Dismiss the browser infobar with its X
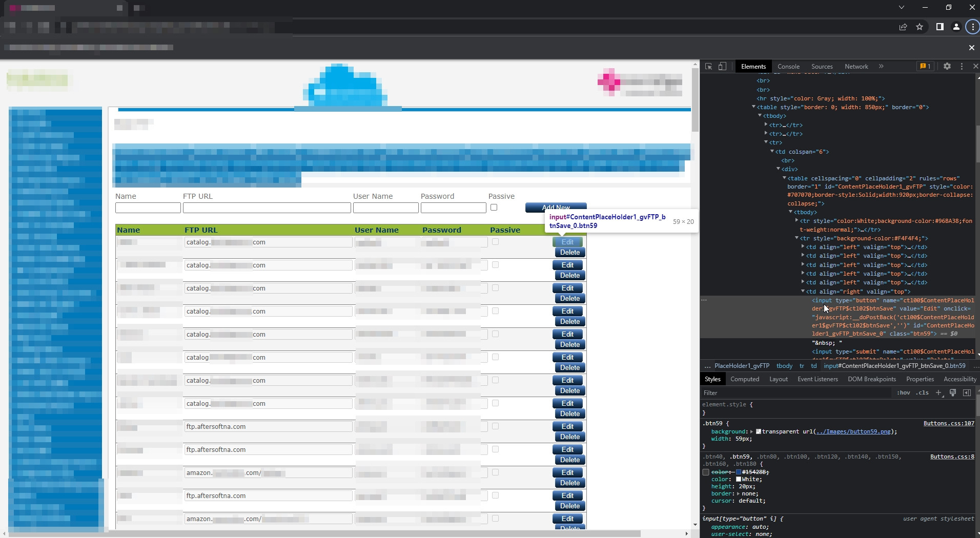This screenshot has width=980, height=538. pyautogui.click(x=971, y=48)
